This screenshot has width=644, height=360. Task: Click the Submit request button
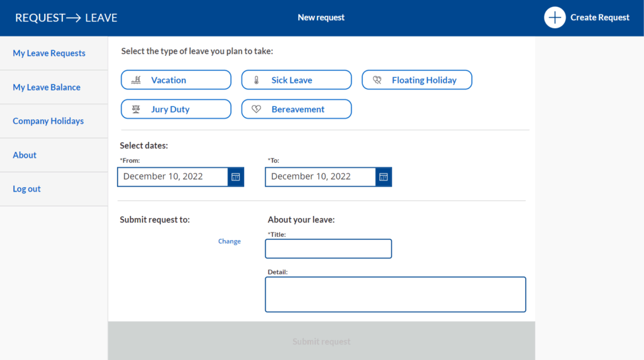(x=321, y=341)
